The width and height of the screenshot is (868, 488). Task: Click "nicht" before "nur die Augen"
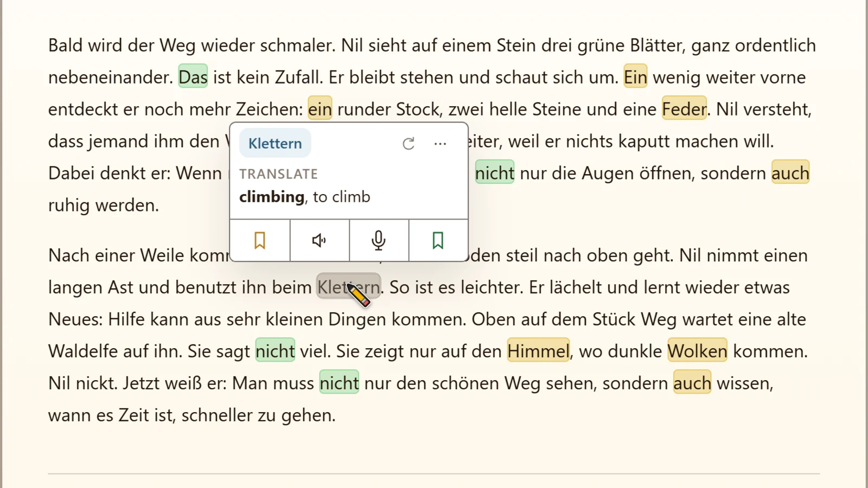pos(495,173)
